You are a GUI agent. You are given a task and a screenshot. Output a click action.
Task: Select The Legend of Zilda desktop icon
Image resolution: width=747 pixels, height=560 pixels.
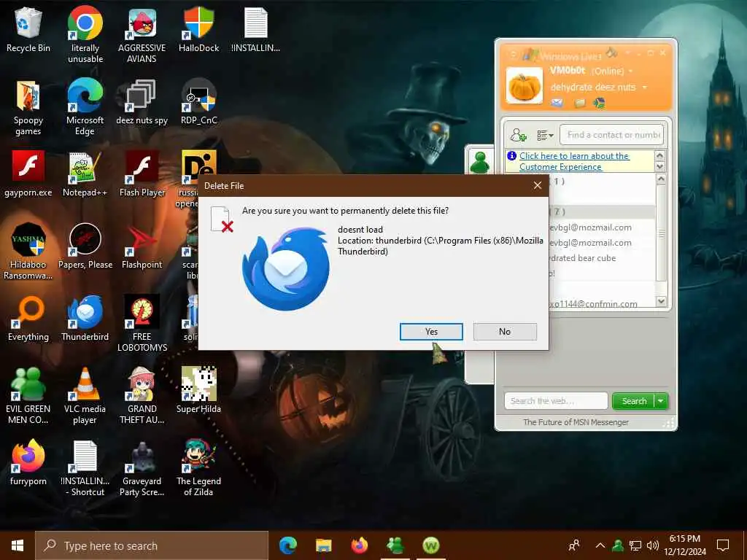tap(198, 469)
